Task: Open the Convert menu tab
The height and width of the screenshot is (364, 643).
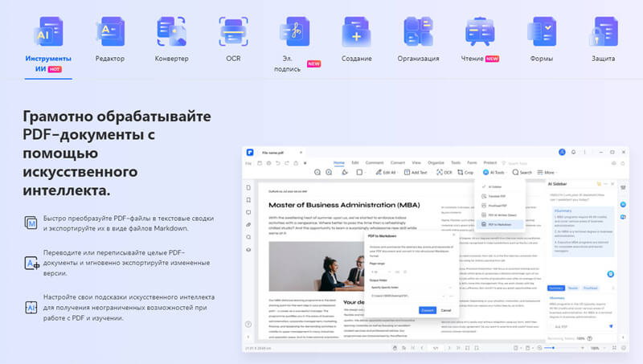Action: [x=397, y=162]
